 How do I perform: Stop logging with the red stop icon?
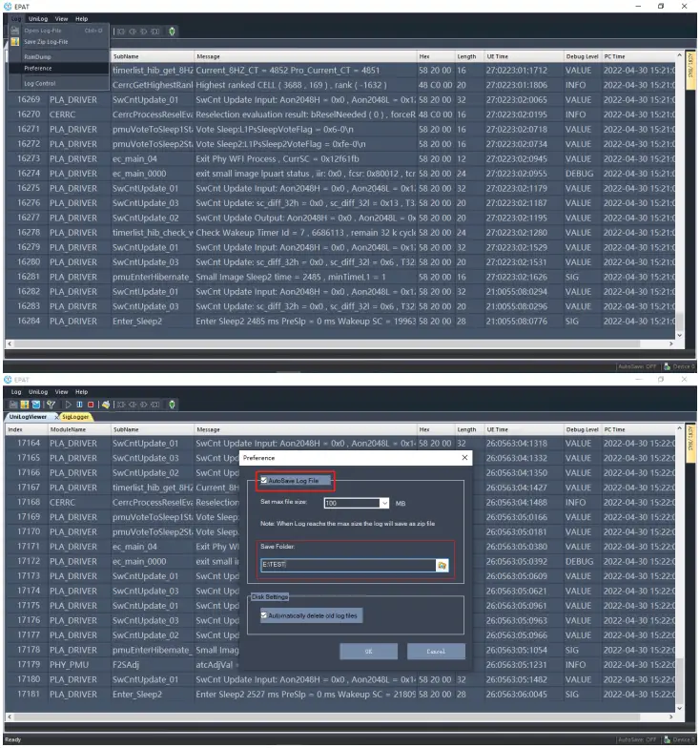[91, 405]
